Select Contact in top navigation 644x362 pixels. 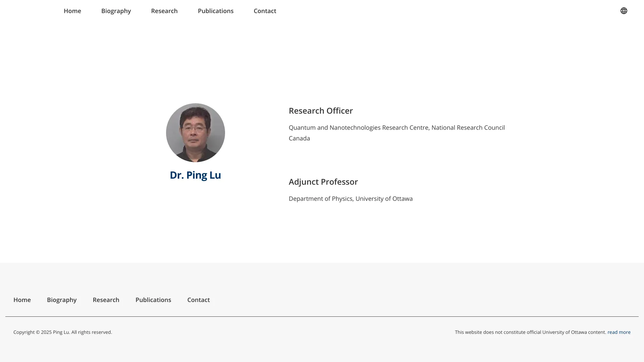point(265,11)
